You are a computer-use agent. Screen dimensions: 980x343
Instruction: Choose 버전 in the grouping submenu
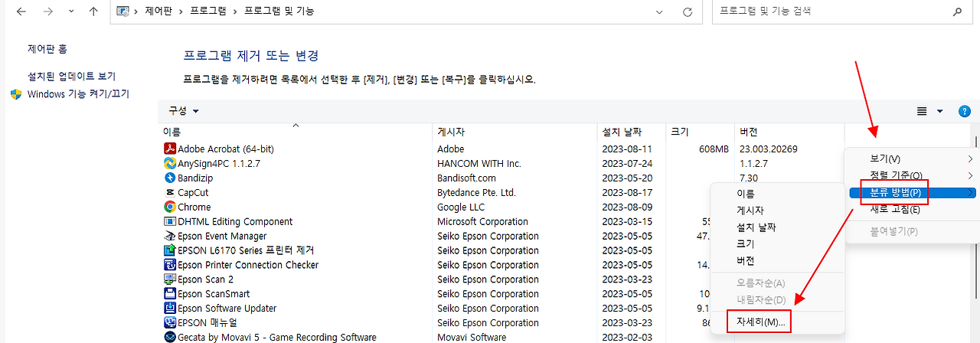coord(776,260)
